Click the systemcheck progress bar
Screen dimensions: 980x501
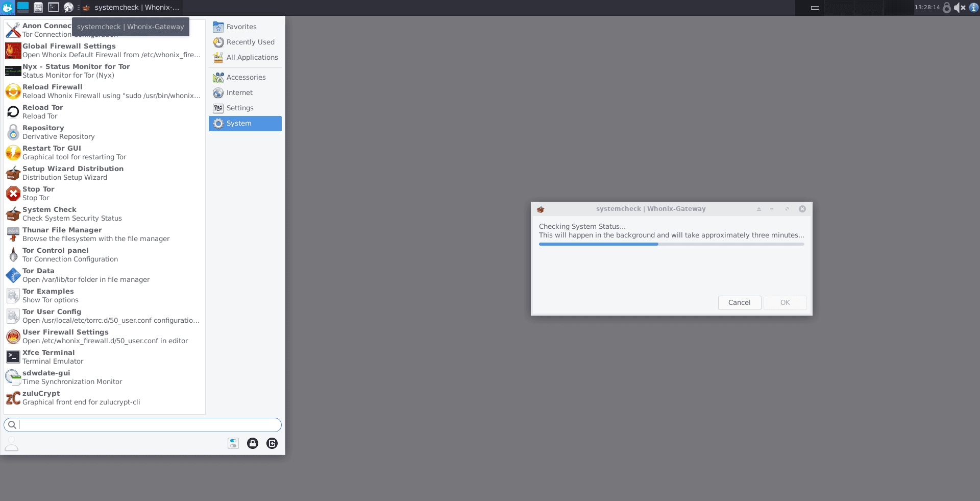click(671, 244)
